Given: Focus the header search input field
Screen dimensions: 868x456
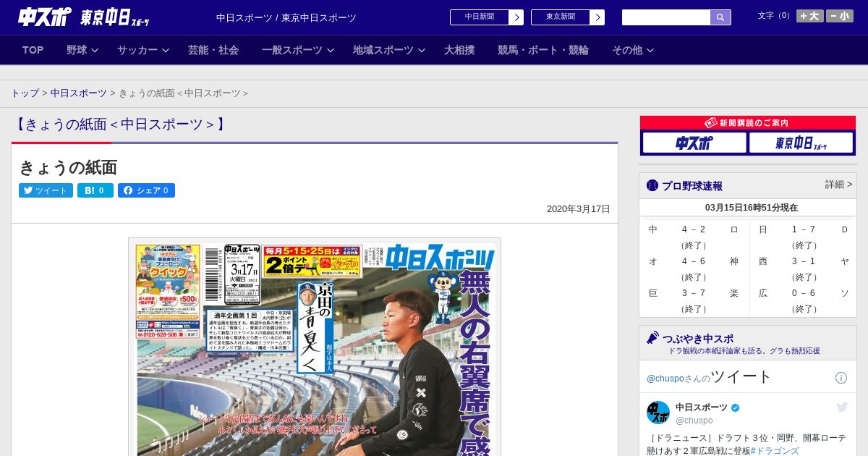Looking at the screenshot, I should [x=666, y=17].
